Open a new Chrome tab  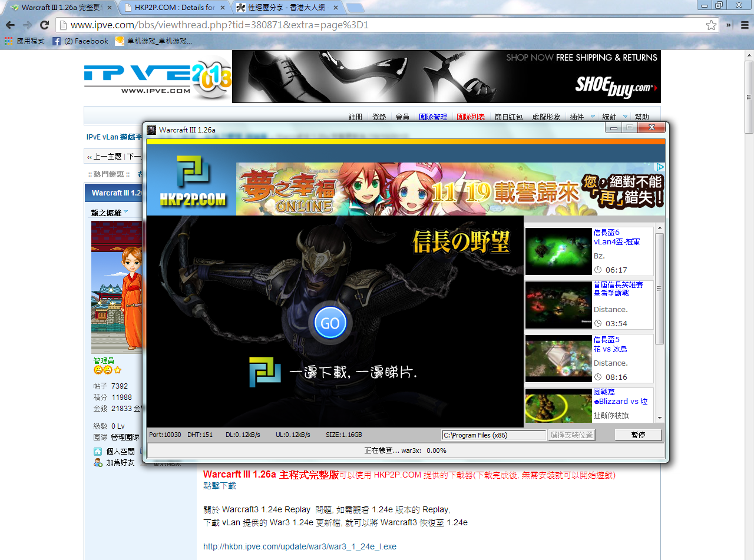click(355, 8)
